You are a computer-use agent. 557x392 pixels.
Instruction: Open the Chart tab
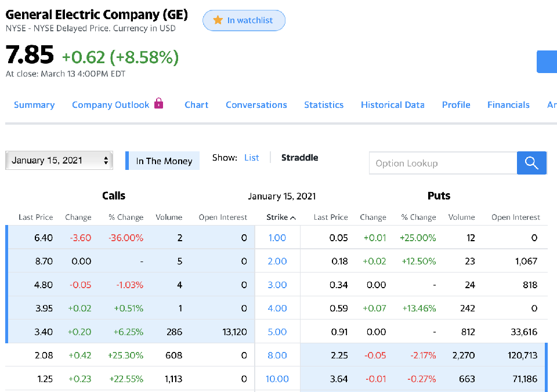196,105
